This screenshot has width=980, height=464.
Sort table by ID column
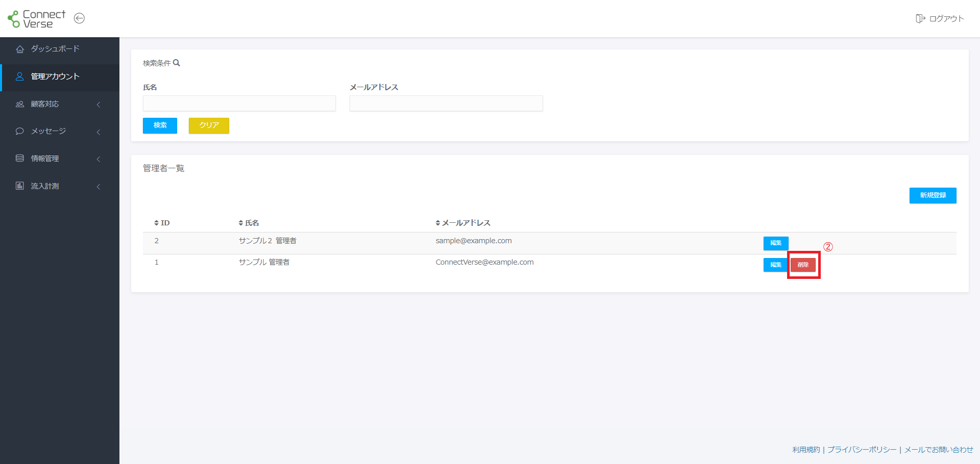(x=162, y=223)
